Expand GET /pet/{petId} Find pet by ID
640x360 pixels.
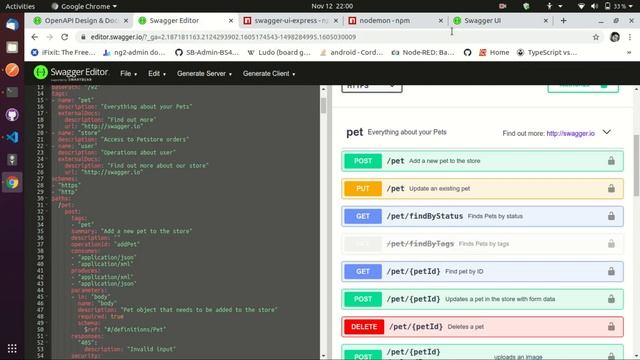[x=482, y=271]
